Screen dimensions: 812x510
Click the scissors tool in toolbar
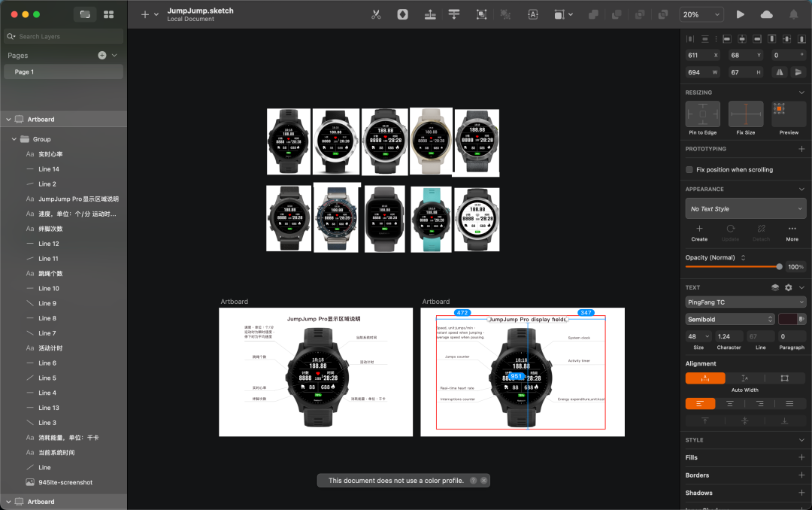coord(376,14)
